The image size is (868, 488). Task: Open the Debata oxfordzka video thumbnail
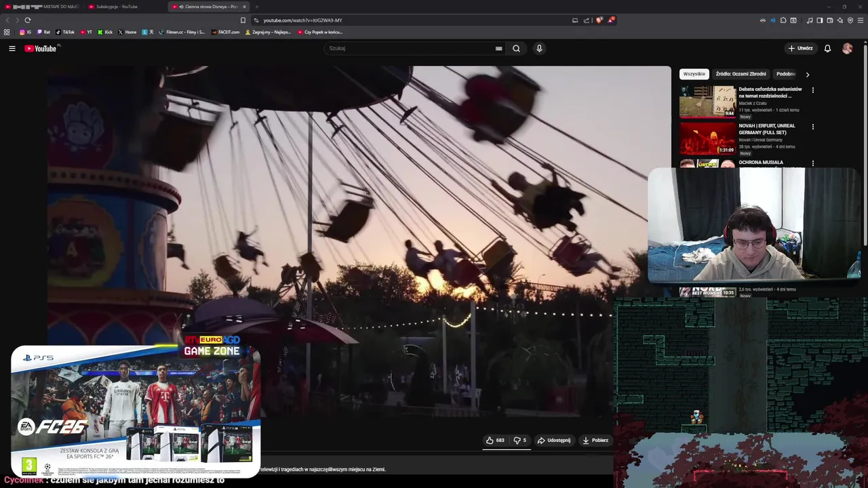(x=707, y=101)
